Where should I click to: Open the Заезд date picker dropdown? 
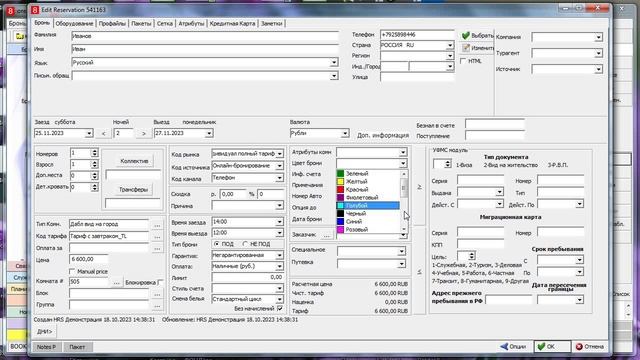pos(89,133)
